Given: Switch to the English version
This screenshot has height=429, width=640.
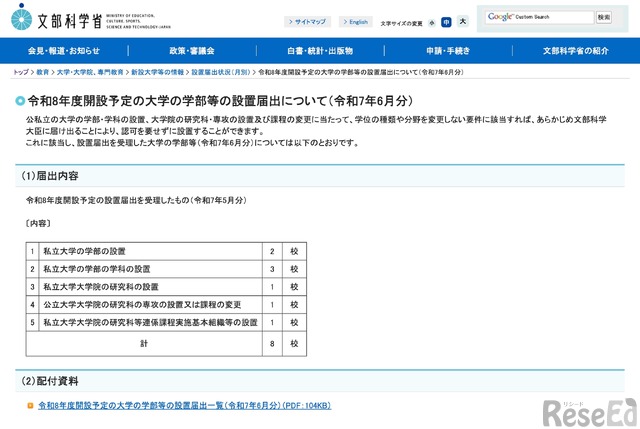Looking at the screenshot, I should (x=356, y=22).
